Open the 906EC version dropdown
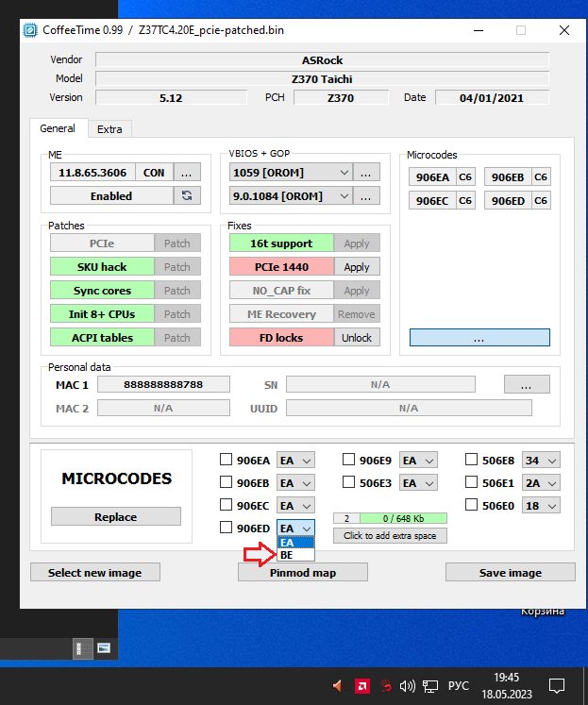The height and width of the screenshot is (705, 588). [295, 506]
